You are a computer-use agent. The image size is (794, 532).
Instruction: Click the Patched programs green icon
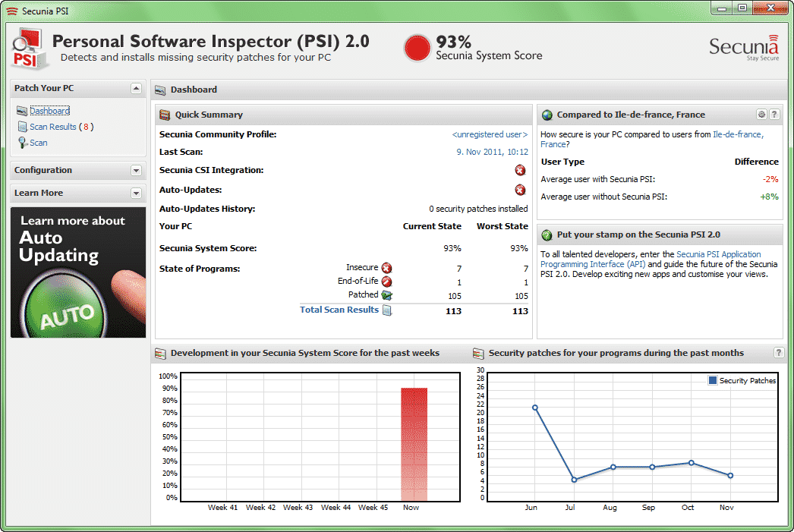(x=386, y=295)
